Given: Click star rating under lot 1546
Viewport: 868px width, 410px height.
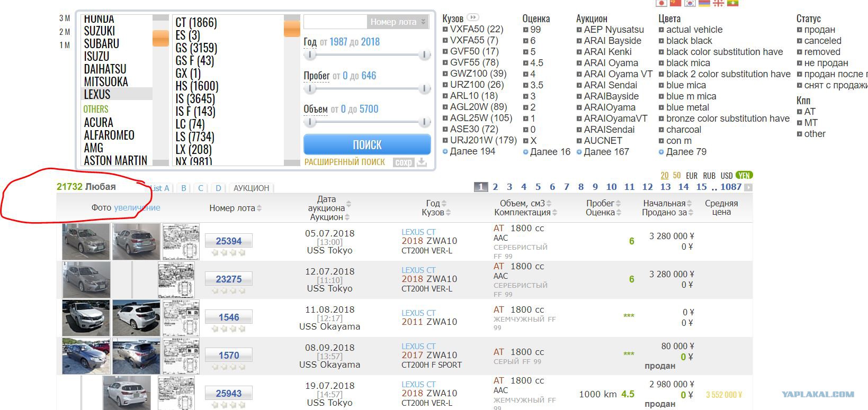Looking at the screenshot, I should point(229,329).
